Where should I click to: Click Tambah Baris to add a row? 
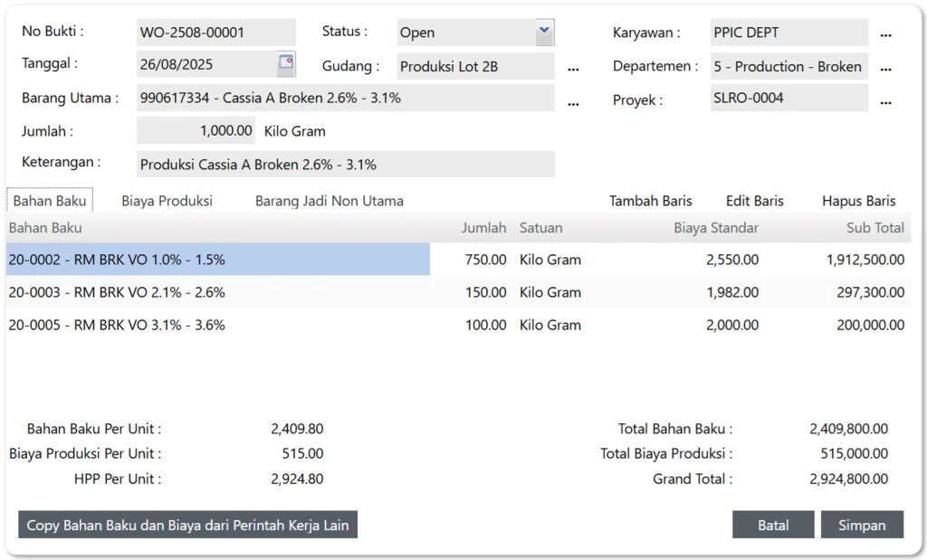650,201
